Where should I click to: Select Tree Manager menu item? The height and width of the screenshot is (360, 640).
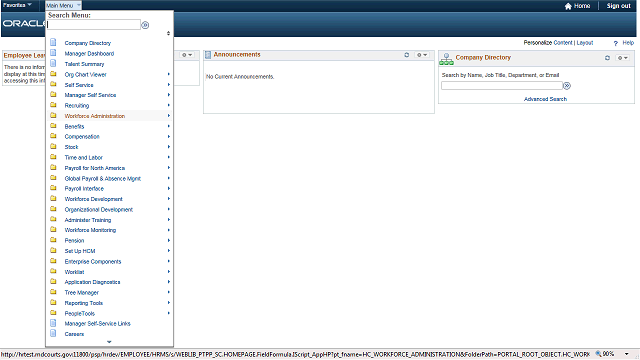[x=82, y=293]
